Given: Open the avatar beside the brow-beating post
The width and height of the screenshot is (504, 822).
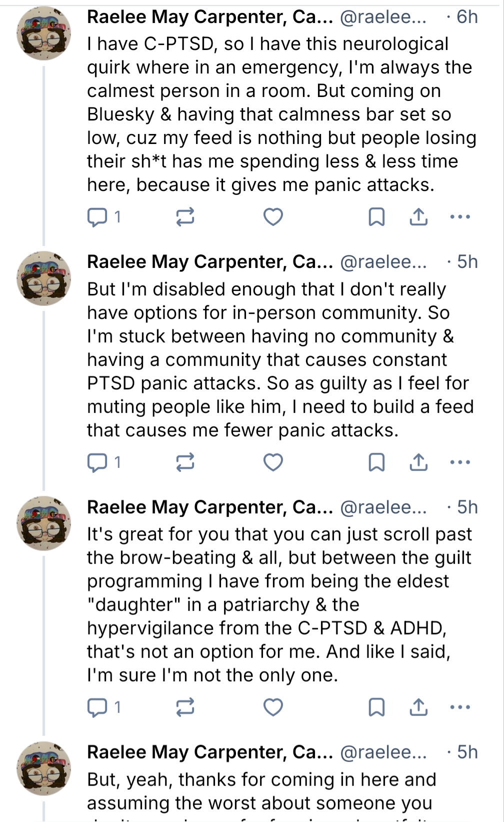Looking at the screenshot, I should pos(44,523).
